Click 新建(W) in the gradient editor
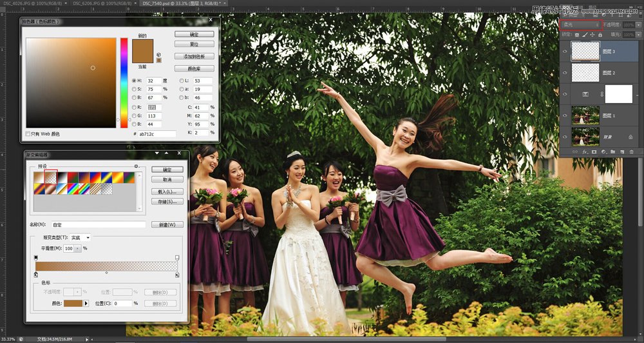The width and height of the screenshot is (644, 343). (167, 224)
